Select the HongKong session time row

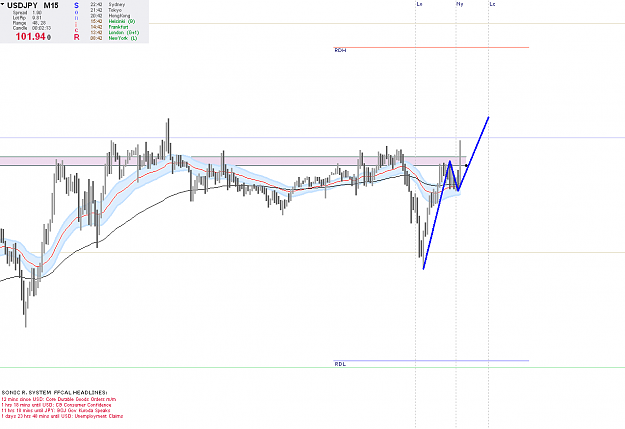[x=110, y=16]
